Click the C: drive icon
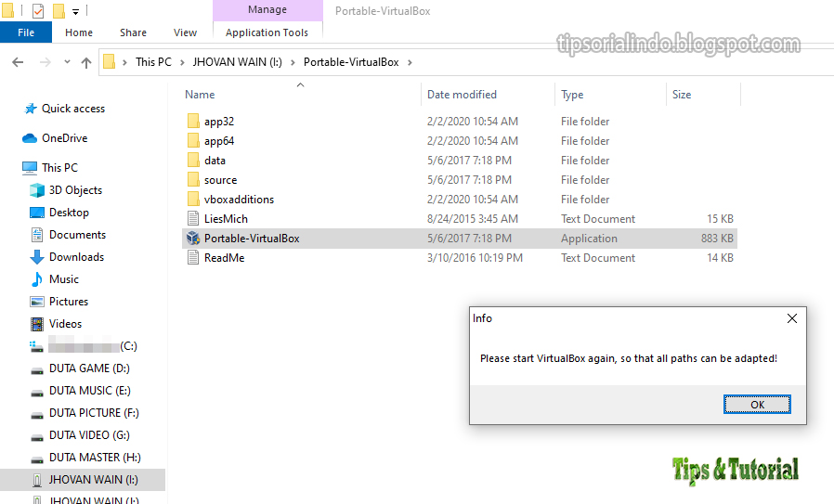834x504 pixels. [x=36, y=346]
